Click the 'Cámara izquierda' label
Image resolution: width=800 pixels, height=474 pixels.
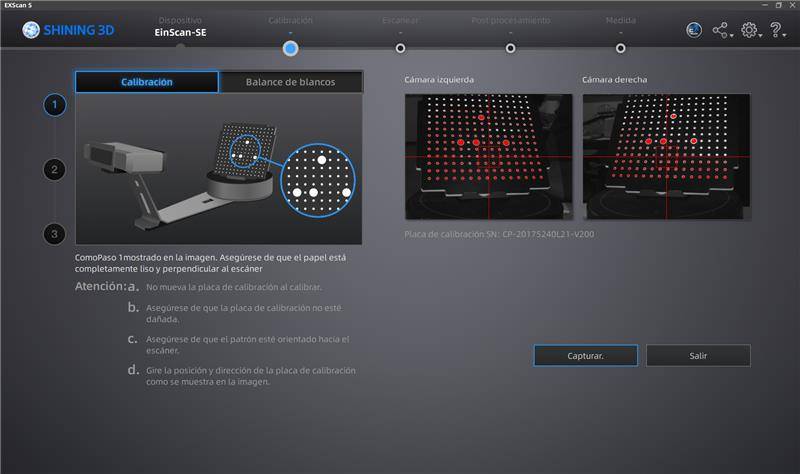(439, 80)
